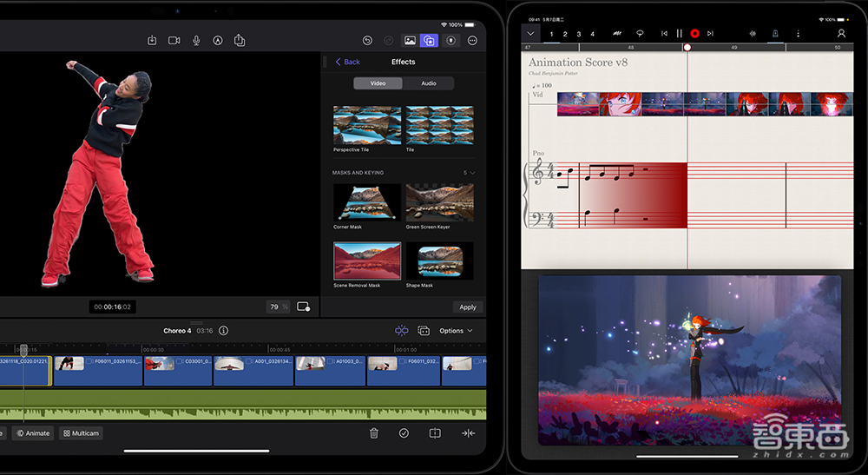Toggle the metronome in score toolbar
The width and height of the screenshot is (868, 475).
tap(774, 33)
